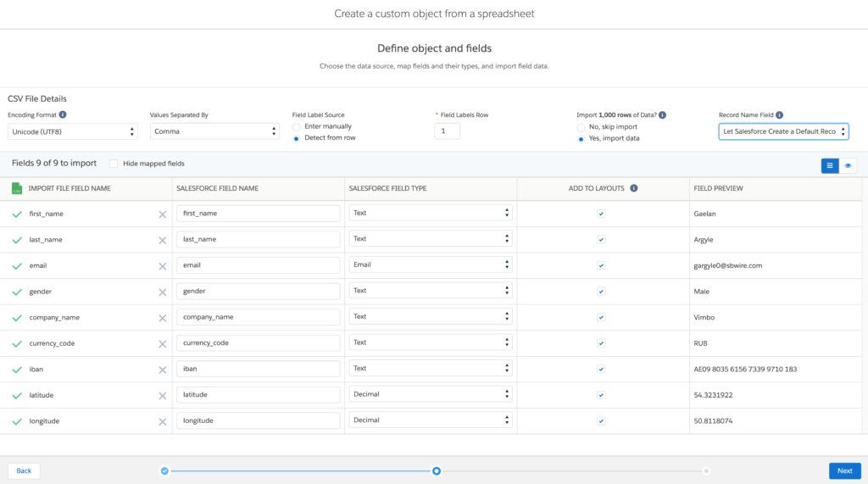The width and height of the screenshot is (868, 484).
Task: Click green checkmark beside longitude
Action: click(x=17, y=421)
